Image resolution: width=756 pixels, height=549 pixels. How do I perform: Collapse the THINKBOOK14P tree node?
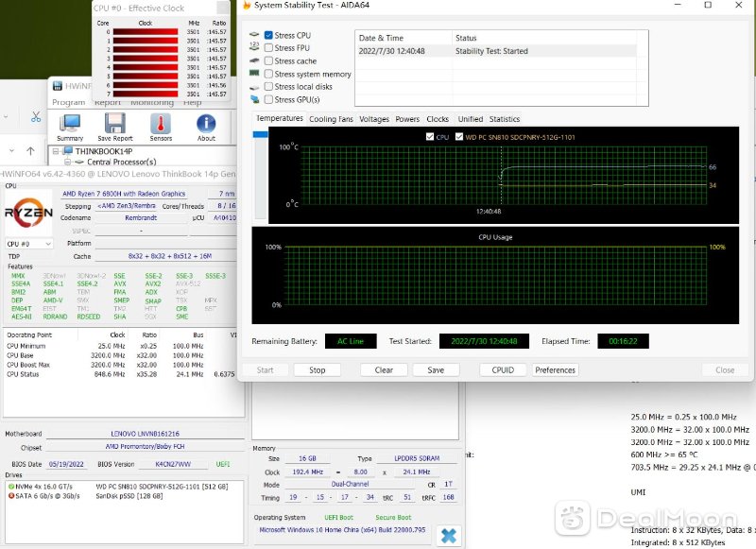pyautogui.click(x=56, y=151)
